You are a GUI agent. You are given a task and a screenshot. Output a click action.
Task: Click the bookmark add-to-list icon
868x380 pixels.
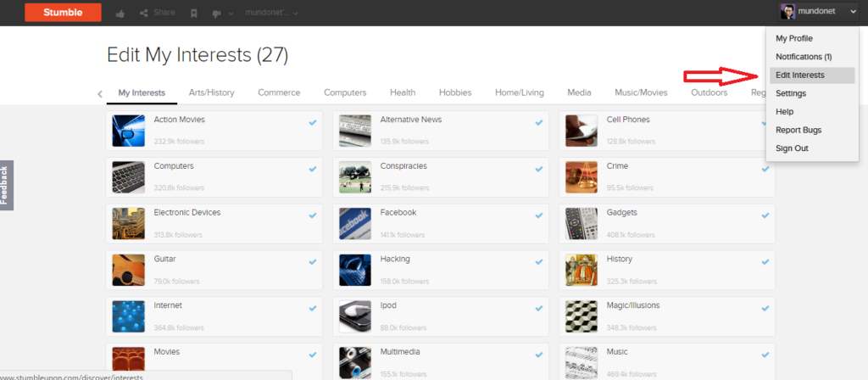[194, 14]
